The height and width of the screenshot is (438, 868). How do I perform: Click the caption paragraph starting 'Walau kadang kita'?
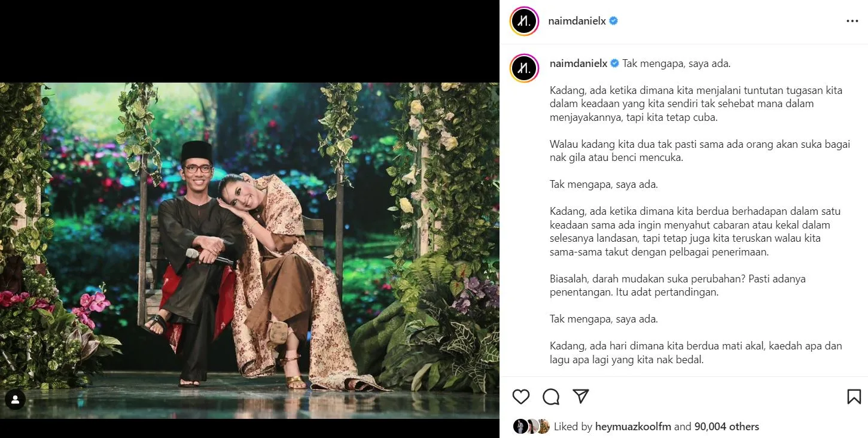(699, 151)
